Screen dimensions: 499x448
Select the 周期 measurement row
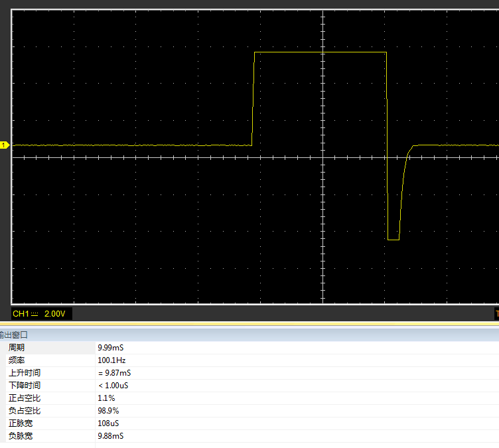(17, 348)
